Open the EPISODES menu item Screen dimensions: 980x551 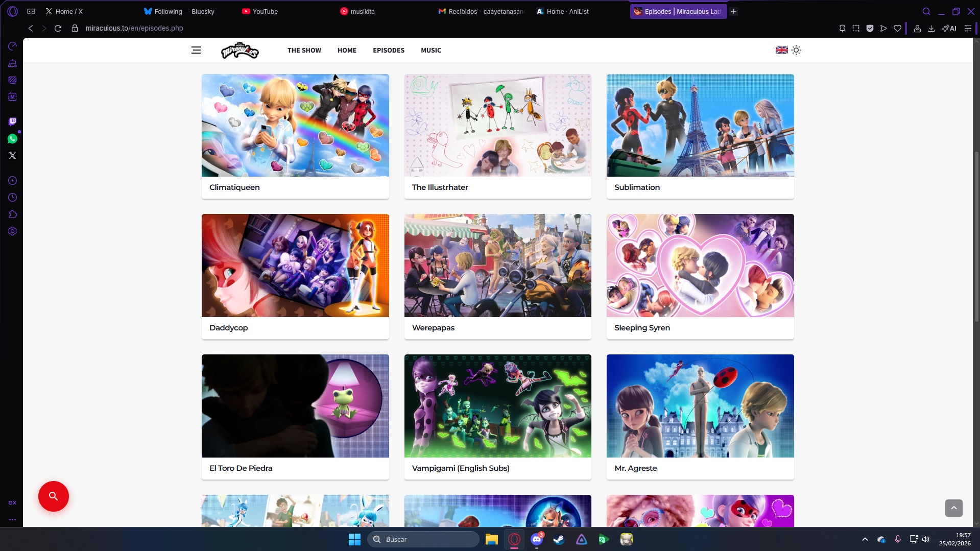click(388, 50)
